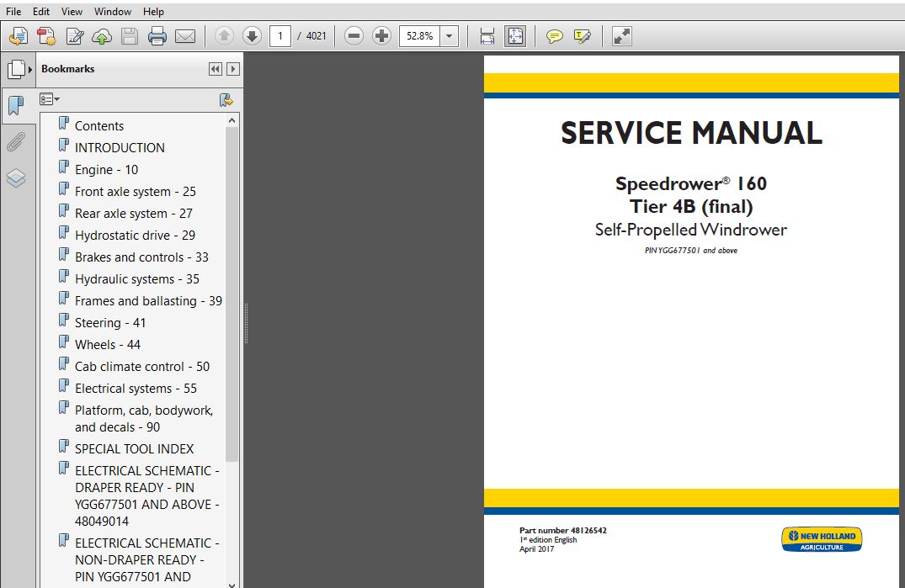The image size is (905, 588).
Task: Click the page number input field
Action: pos(280,35)
